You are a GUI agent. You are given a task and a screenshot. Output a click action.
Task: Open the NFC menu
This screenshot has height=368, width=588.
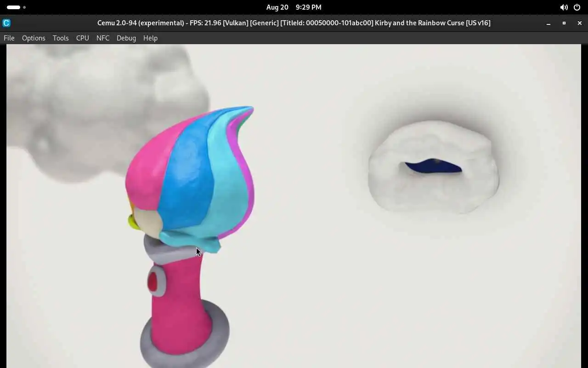tap(103, 38)
